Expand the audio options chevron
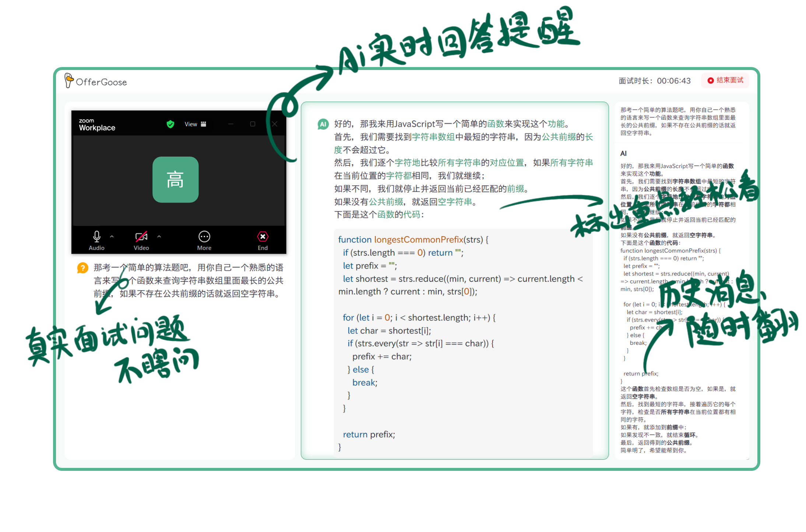806x532 pixels. (112, 237)
